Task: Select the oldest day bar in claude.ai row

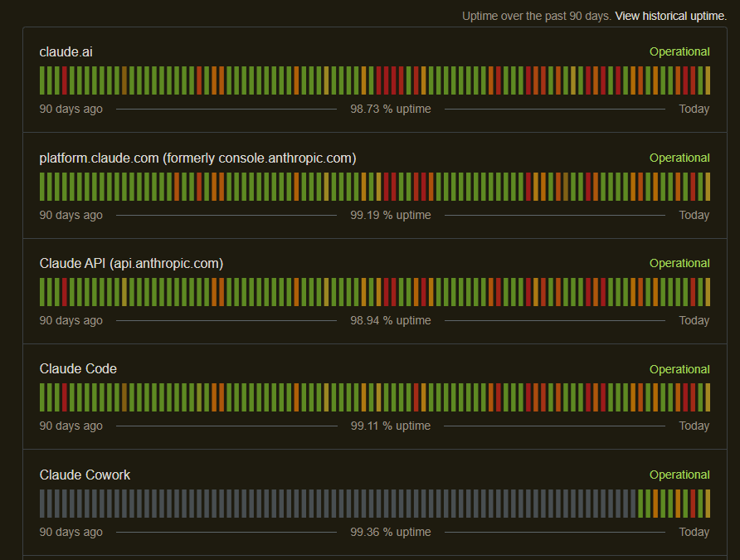Action: coord(42,80)
